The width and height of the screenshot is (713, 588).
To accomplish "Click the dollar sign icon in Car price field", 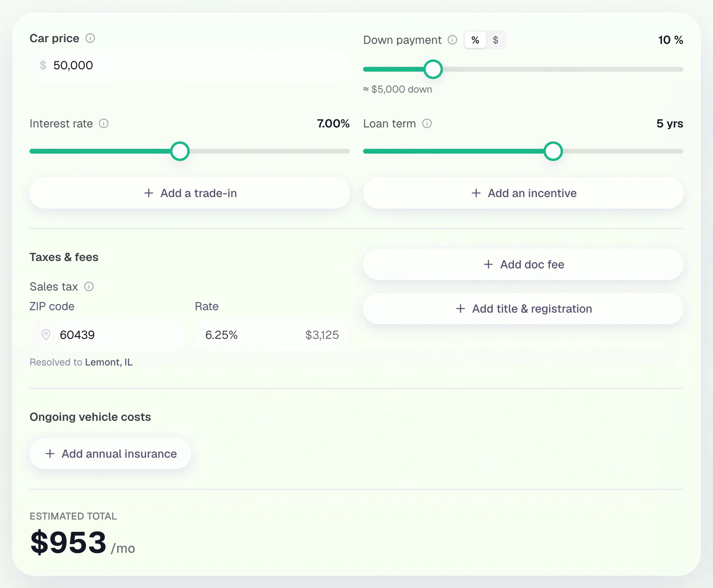I will pyautogui.click(x=43, y=65).
